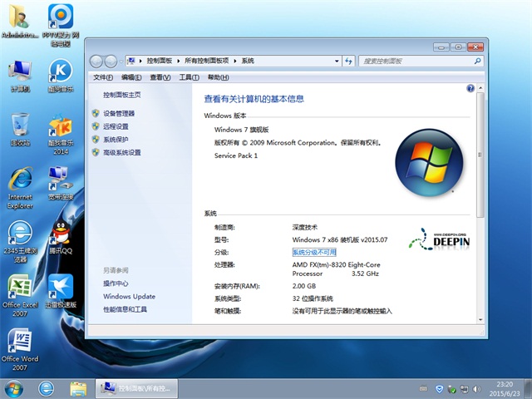532x399 pixels.
Task: Launch 酷我音乐 2014 shortcut
Action: click(61, 134)
